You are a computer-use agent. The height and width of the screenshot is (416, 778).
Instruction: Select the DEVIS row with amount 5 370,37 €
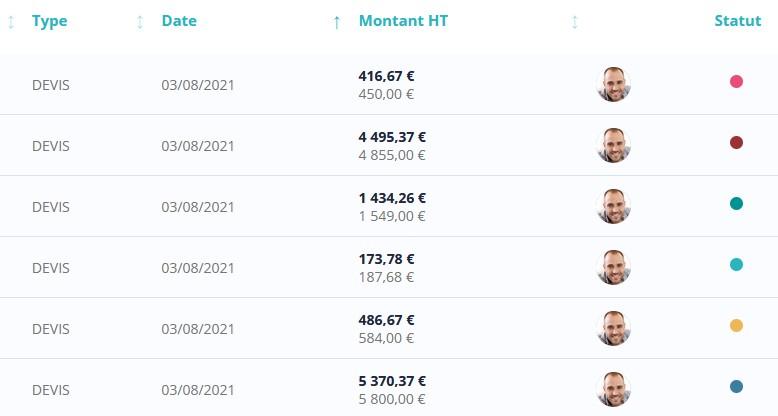click(x=389, y=388)
